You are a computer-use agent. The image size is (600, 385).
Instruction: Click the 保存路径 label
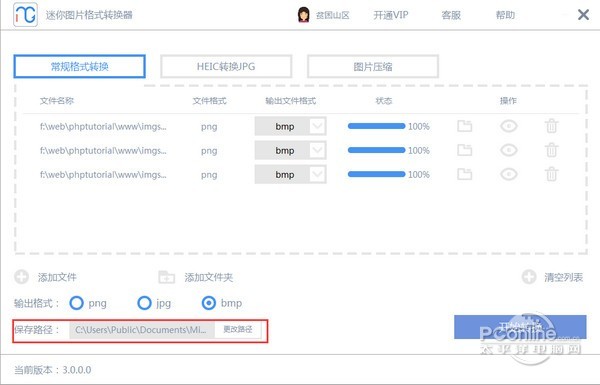pyautogui.click(x=37, y=330)
